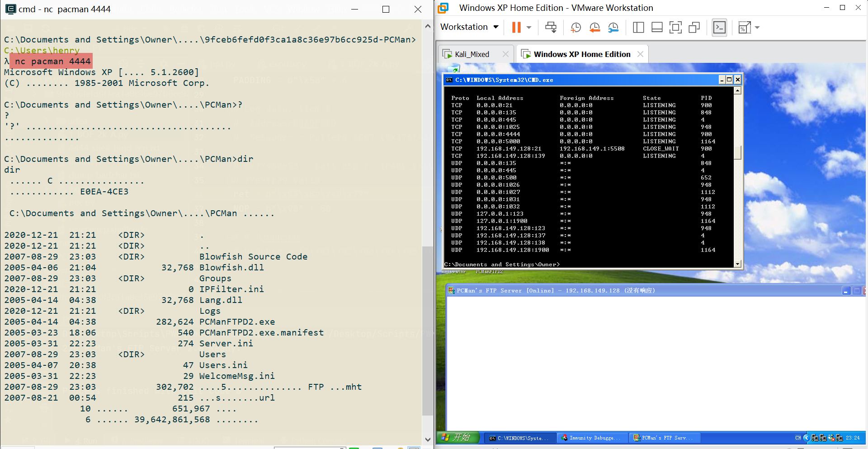Click down arrow on XP cmd scrollbar
This screenshot has width=868, height=449.
(737, 264)
